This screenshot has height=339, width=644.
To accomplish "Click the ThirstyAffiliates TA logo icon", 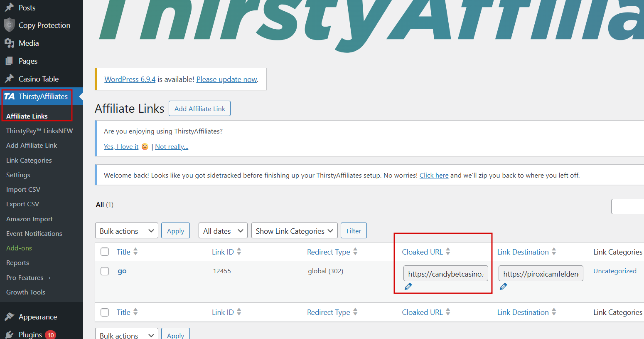I will coord(9,97).
